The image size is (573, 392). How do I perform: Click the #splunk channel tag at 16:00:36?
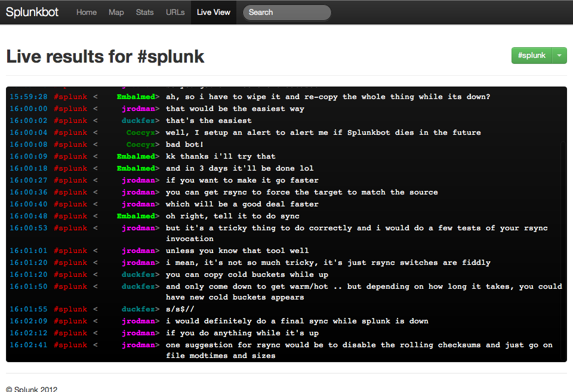[70, 192]
